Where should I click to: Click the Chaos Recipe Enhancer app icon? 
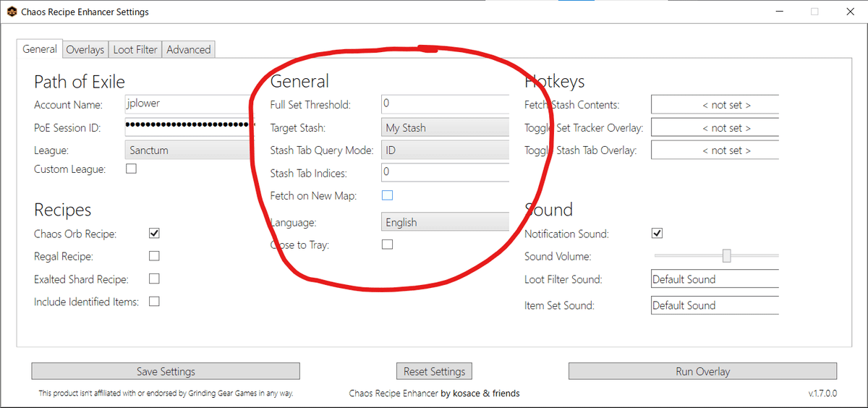pyautogui.click(x=12, y=12)
